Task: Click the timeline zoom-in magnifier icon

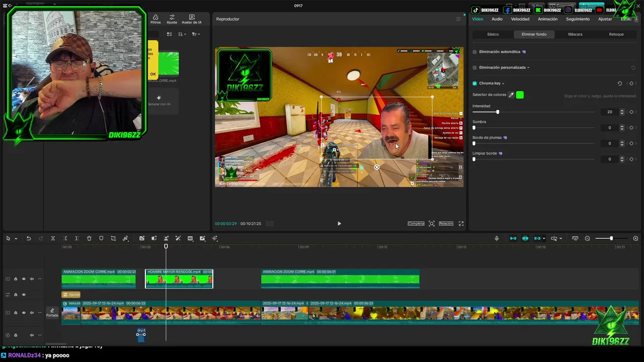Action: [x=635, y=238]
